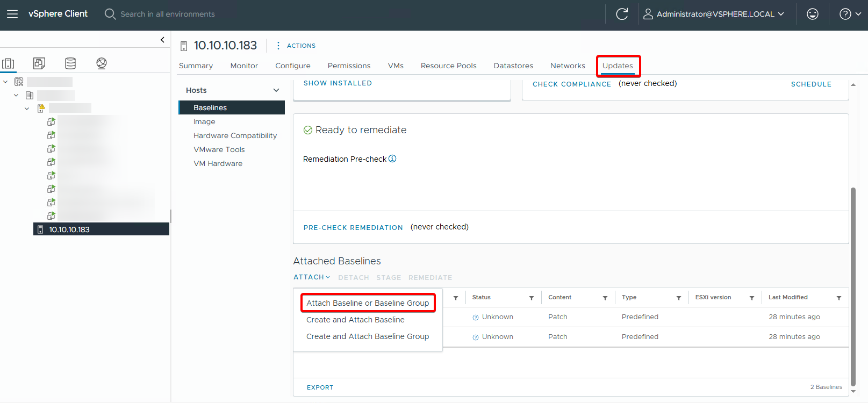The width and height of the screenshot is (868, 403).
Task: Open the hamburger navigation menu
Action: click(12, 14)
